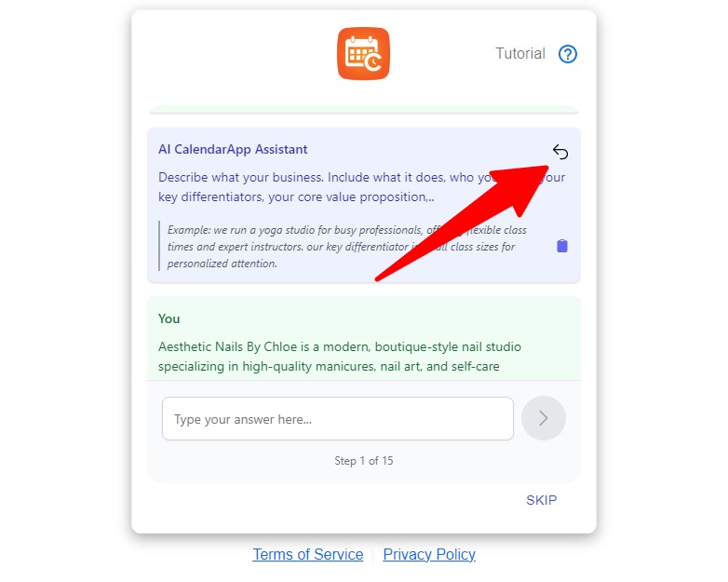This screenshot has height=582, width=728.
Task: Click the orange CalendarApp logo
Action: 363,54
